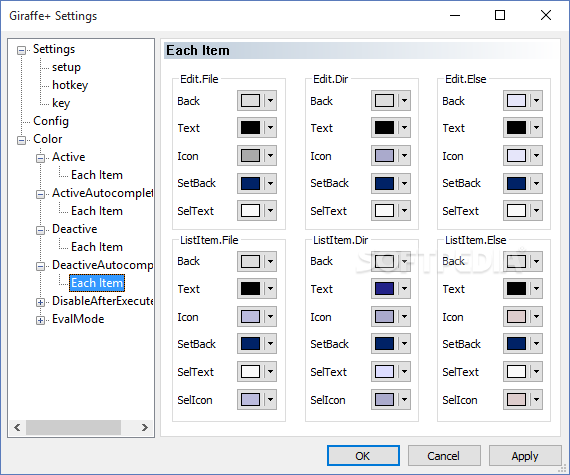Click the tree horizontal scrollbar thumb
This screenshot has height=475, width=570.
coord(73,427)
